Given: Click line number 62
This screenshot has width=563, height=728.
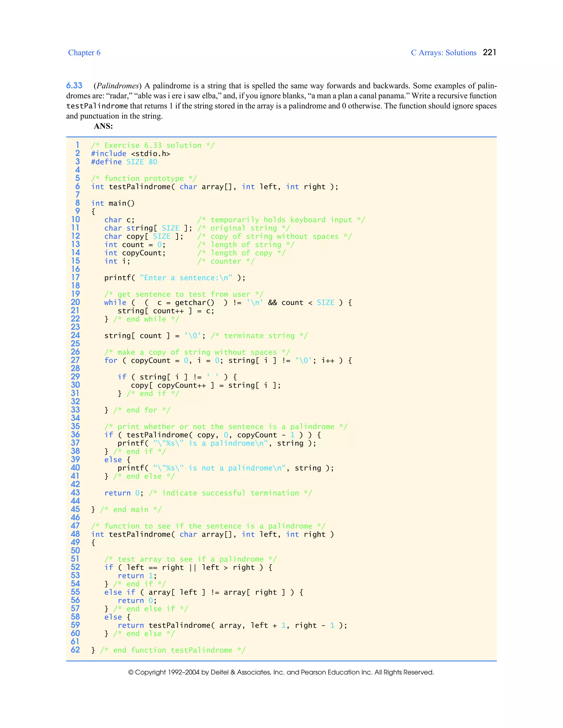Looking at the screenshot, I should pos(75,650).
